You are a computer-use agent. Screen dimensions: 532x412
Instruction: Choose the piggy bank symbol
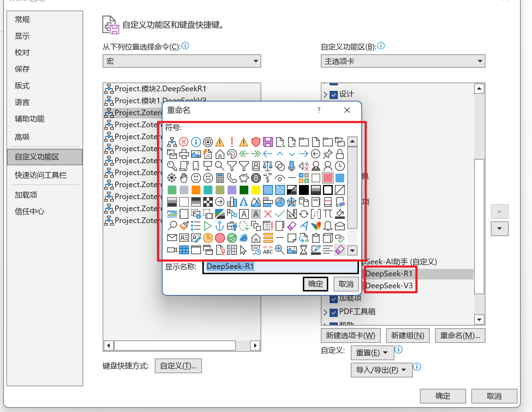pos(244,178)
